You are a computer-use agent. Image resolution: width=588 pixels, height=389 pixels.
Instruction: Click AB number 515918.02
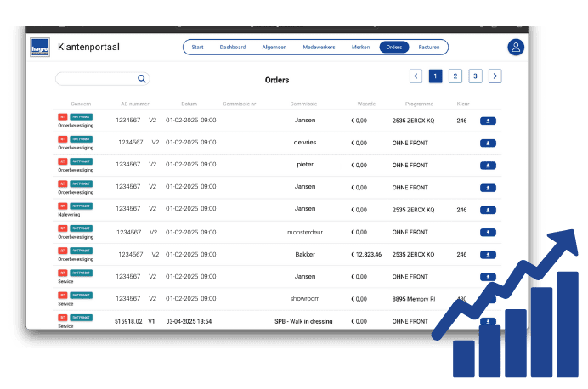pos(128,321)
